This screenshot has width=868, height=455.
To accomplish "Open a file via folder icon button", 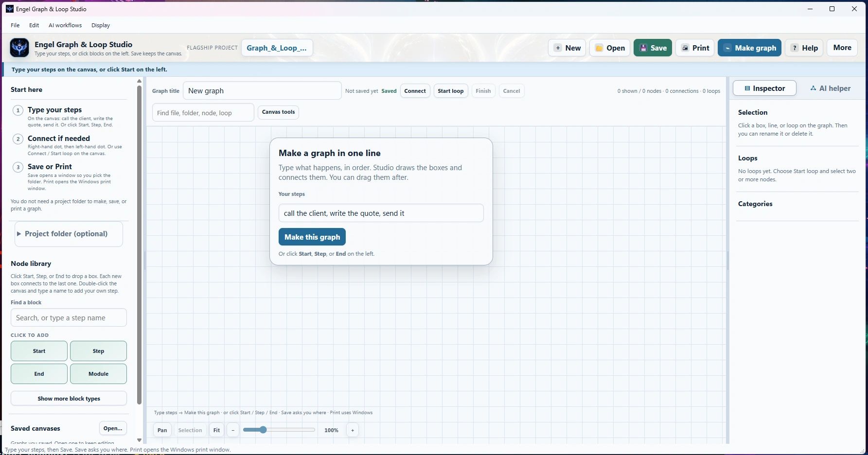I will [610, 48].
